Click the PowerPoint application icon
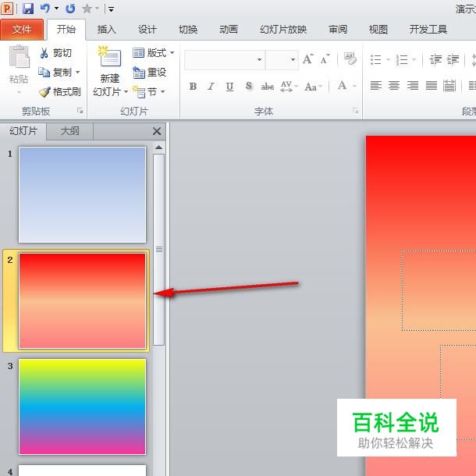Viewport: 476px width, 476px height. 7,9
